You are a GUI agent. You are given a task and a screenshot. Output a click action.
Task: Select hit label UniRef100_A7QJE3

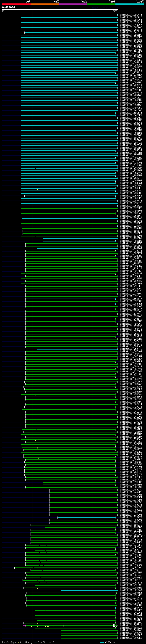pyautogui.click(x=131, y=60)
